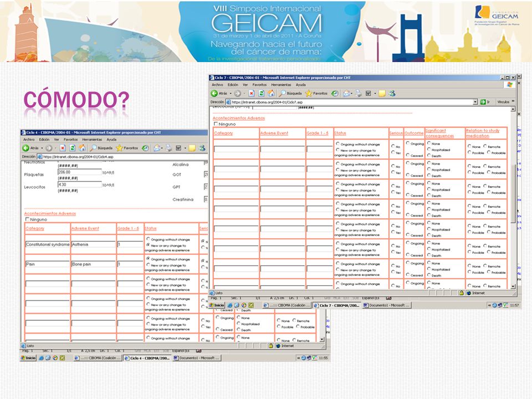Screen dimensions: 532x399
Task: Click the Messenger icon in Ciclo 7 toolbar
Action: (392, 93)
